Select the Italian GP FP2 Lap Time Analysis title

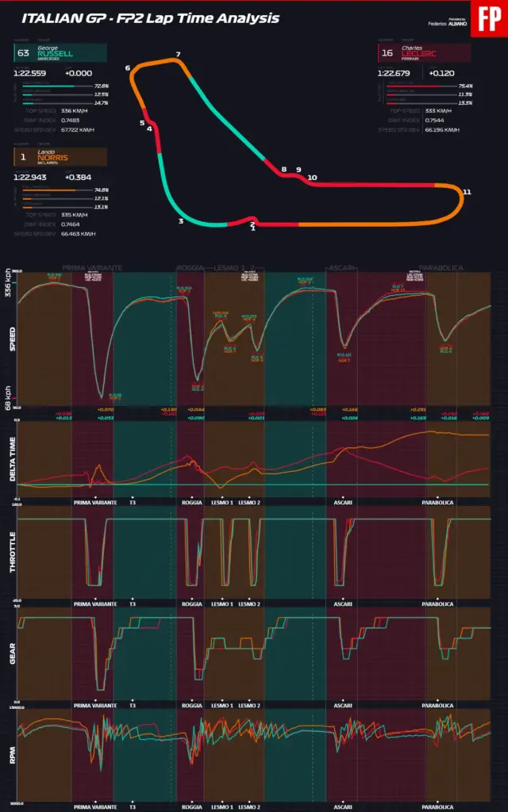click(150, 19)
